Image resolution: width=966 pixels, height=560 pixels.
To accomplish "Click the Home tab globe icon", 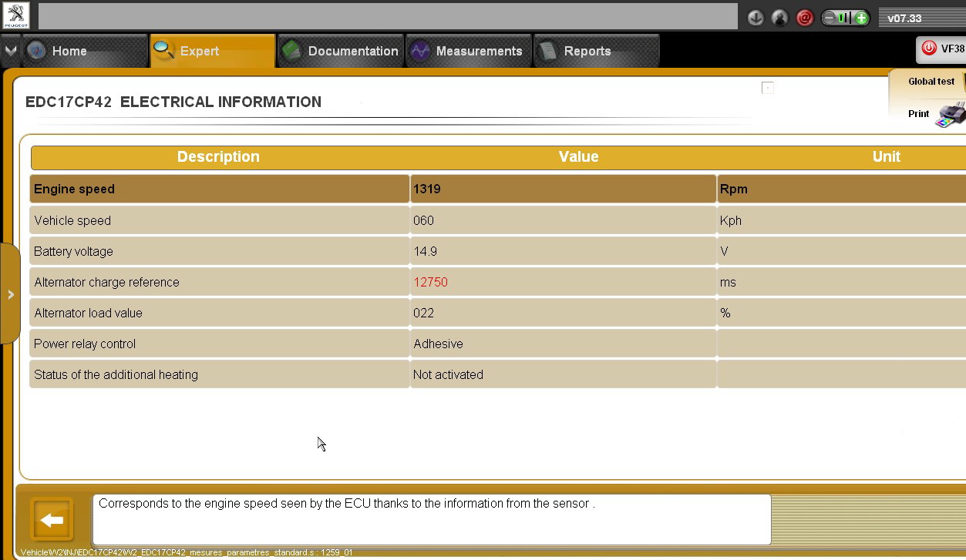I will pyautogui.click(x=36, y=51).
